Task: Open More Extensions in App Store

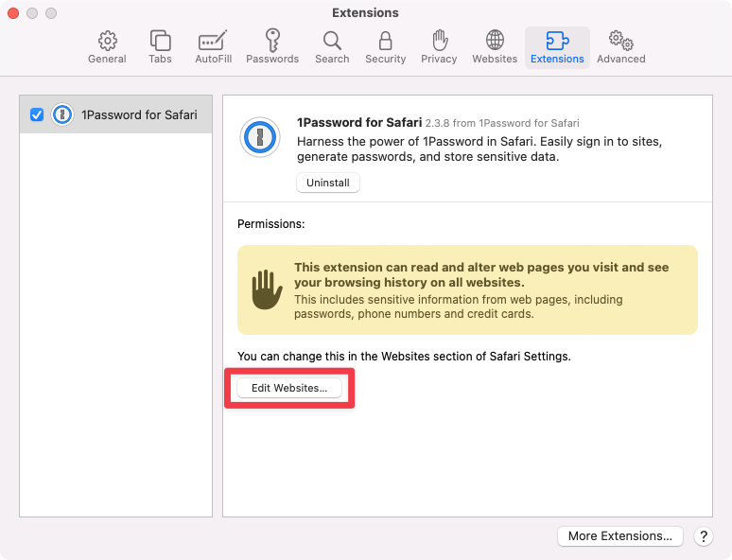Action: [x=619, y=535]
